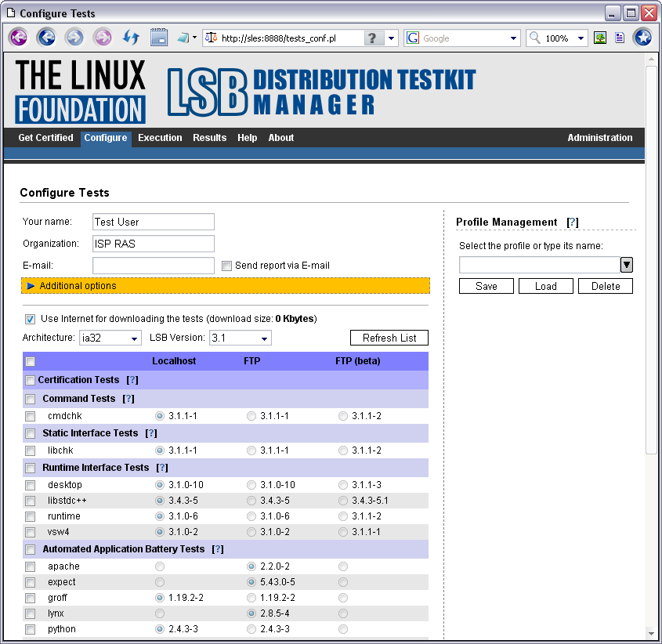Click the reload page arrows icon
This screenshot has height=644, width=662.
tap(131, 38)
